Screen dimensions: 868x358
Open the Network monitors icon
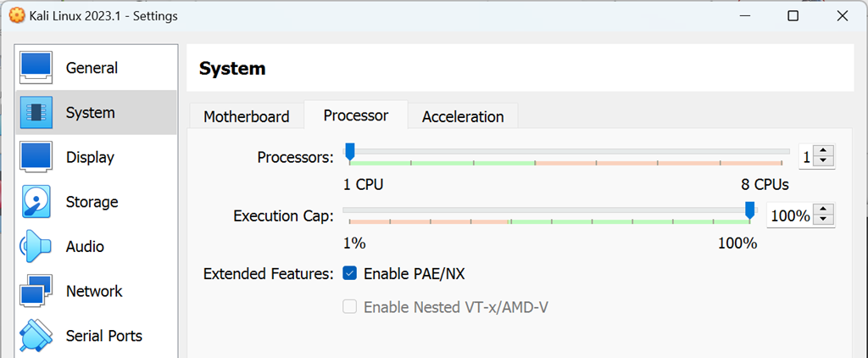pos(36,292)
